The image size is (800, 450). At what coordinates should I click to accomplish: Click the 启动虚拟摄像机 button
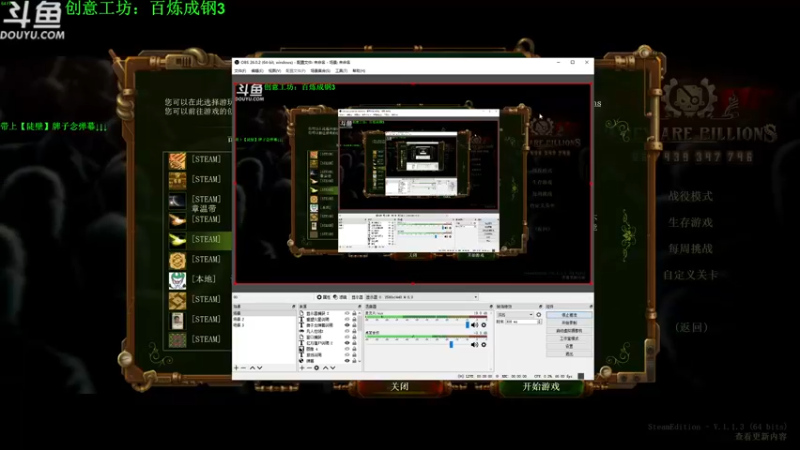[569, 331]
